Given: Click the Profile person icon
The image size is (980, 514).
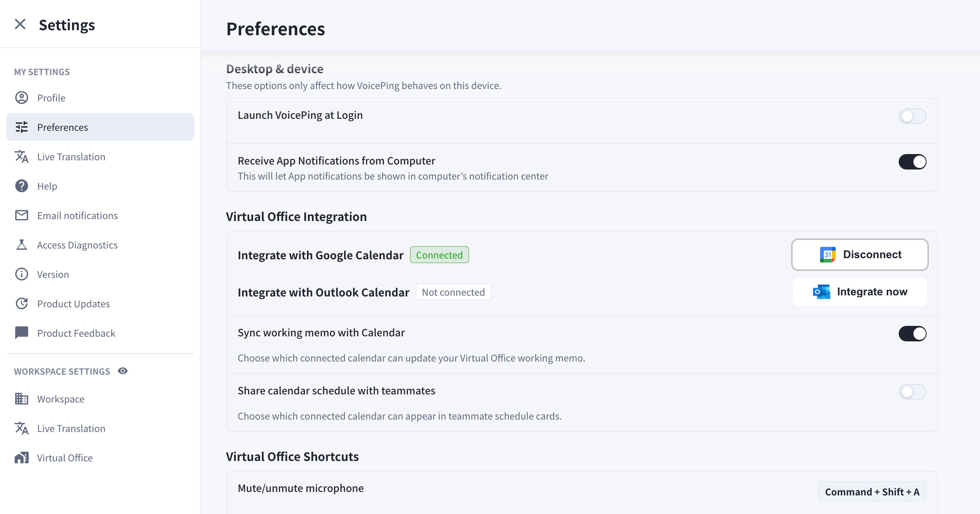Looking at the screenshot, I should click(x=22, y=98).
